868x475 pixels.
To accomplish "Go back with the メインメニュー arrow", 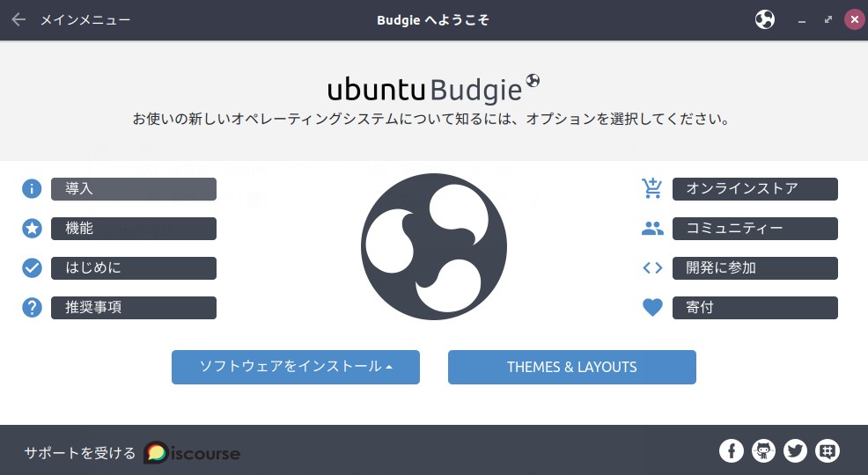I will coord(18,20).
